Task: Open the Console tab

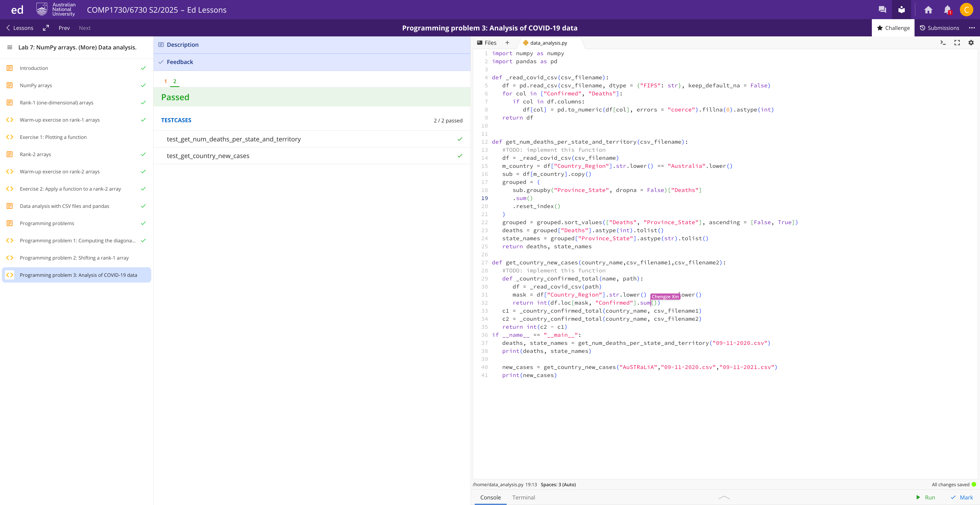Action: (490, 497)
